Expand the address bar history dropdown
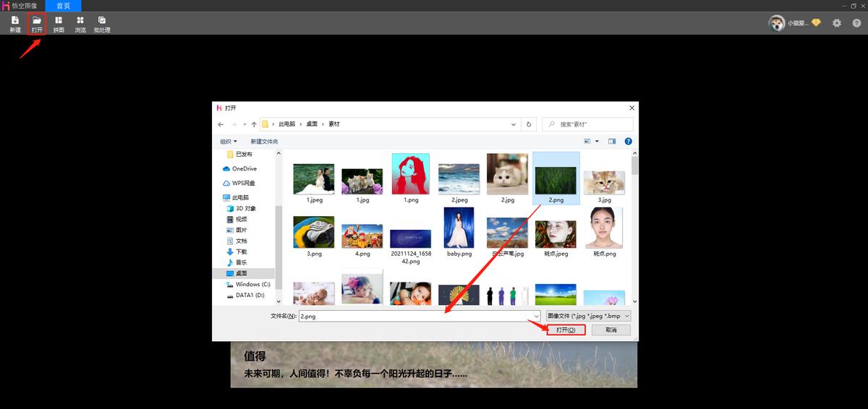This screenshot has width=868, height=409. click(x=514, y=124)
